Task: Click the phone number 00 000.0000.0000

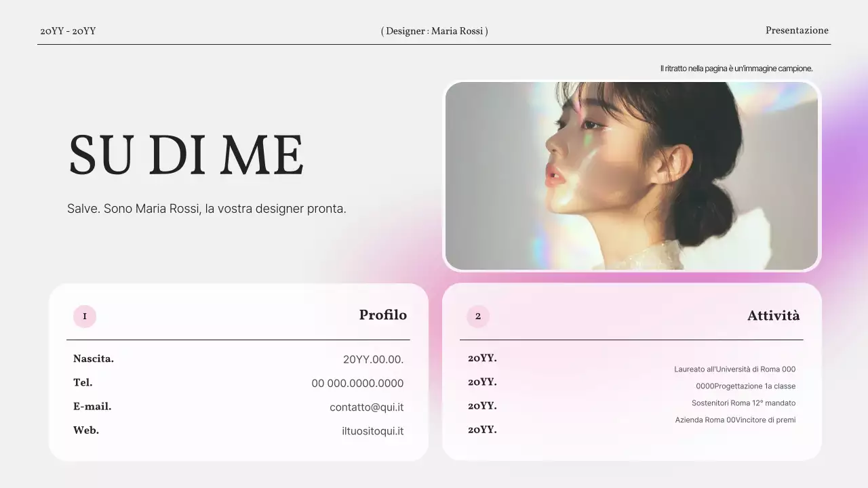Action: click(x=357, y=384)
